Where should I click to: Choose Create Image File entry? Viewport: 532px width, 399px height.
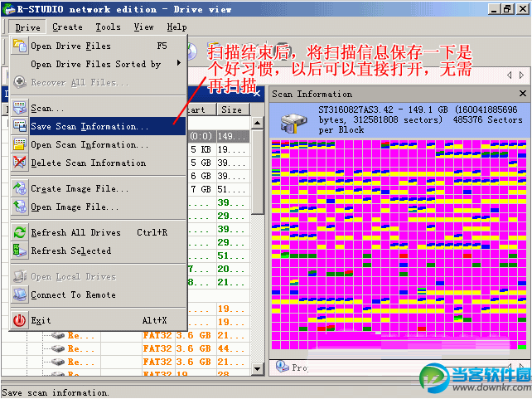click(x=99, y=188)
